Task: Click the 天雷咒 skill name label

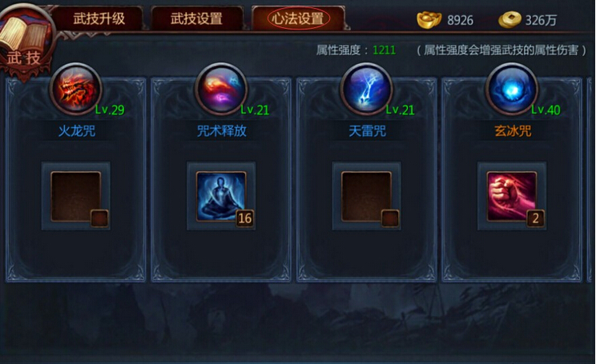Action: [x=367, y=131]
